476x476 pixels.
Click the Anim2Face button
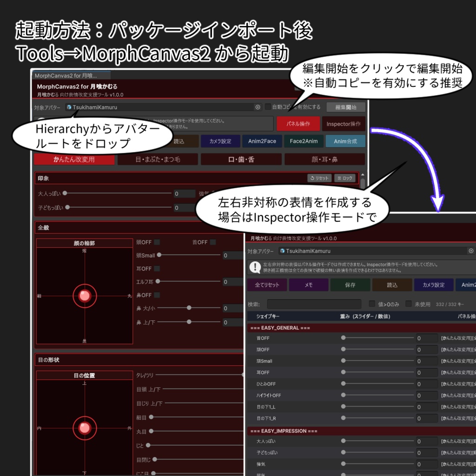point(262,141)
